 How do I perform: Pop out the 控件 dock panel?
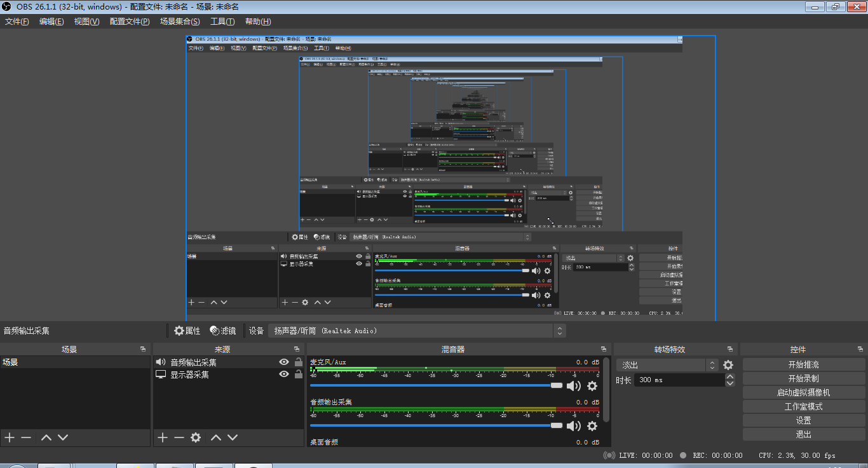point(860,350)
